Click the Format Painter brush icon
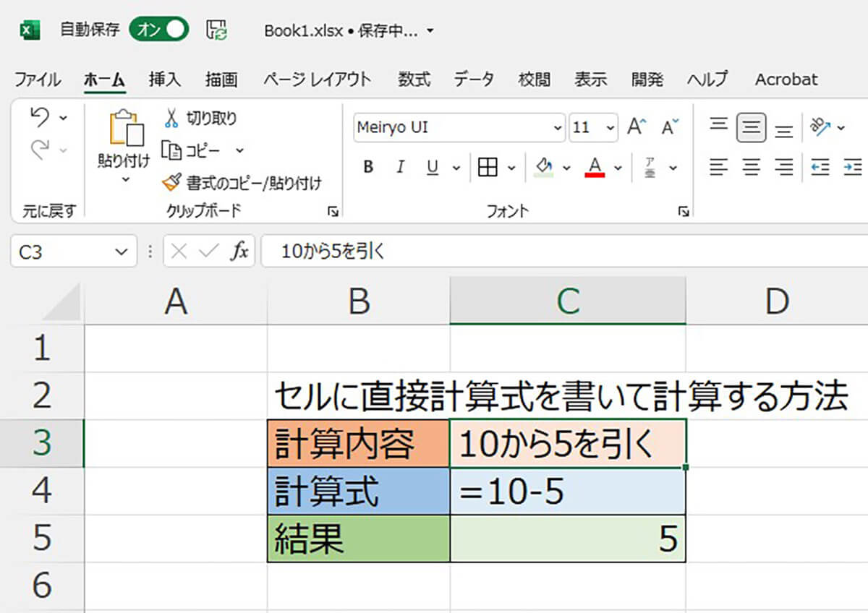The width and height of the screenshot is (868, 613). pos(171,183)
